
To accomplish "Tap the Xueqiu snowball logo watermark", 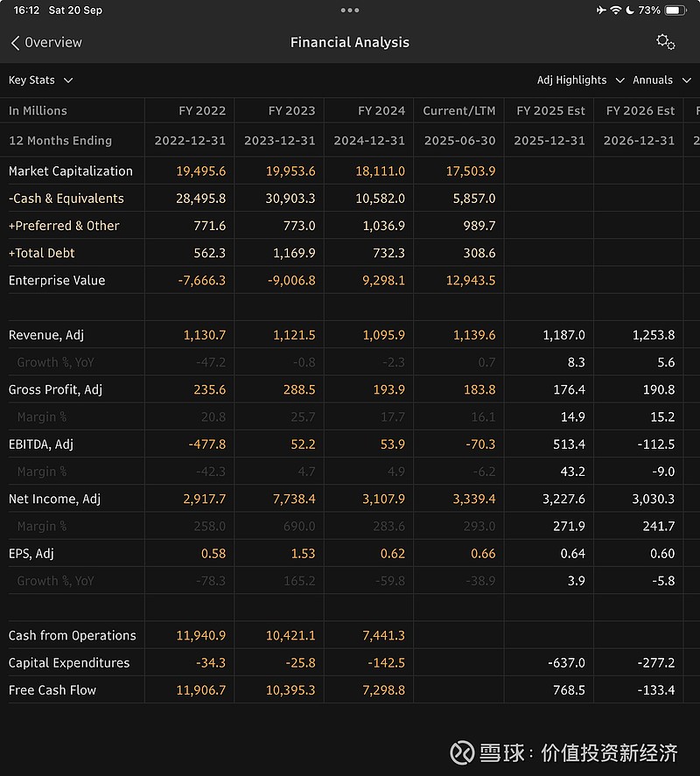I will [462, 752].
